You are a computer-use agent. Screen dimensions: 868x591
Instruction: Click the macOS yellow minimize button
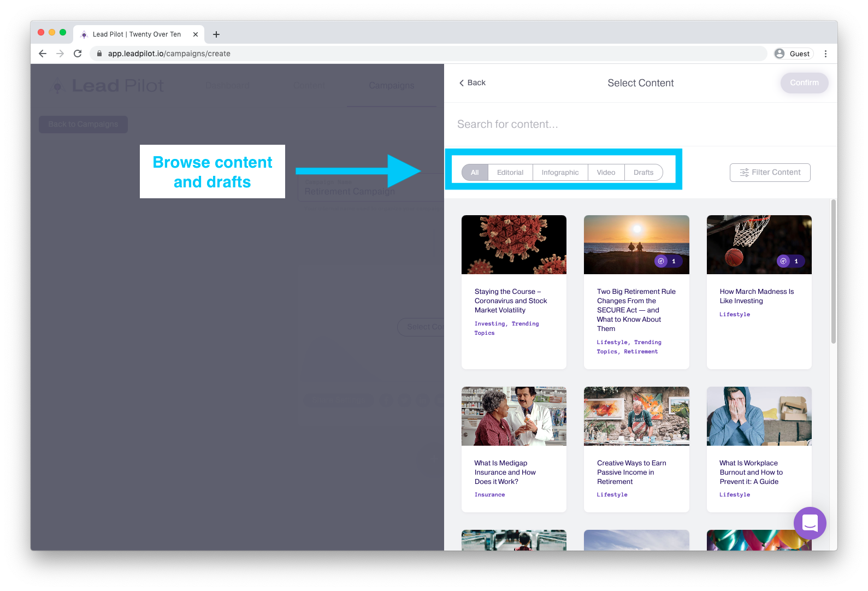[x=52, y=33]
